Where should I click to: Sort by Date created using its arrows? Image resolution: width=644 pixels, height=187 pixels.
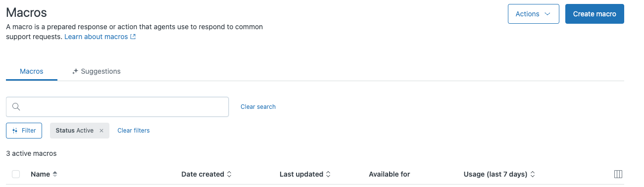click(229, 174)
